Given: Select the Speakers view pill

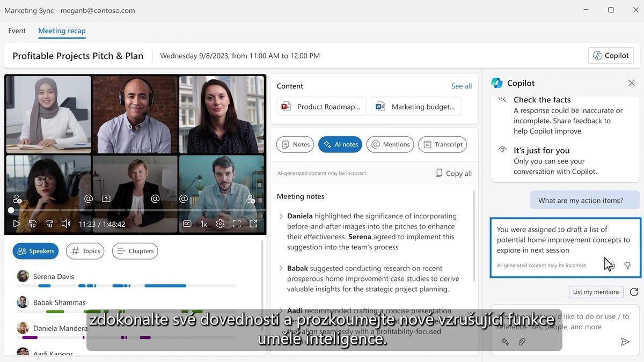Looking at the screenshot, I should [35, 251].
